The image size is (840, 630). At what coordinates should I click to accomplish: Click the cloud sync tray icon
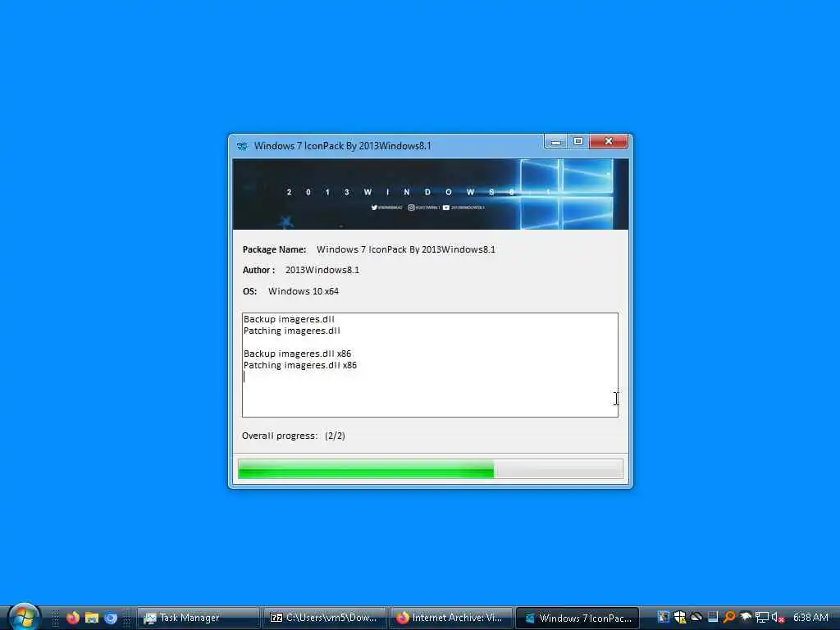click(696, 618)
